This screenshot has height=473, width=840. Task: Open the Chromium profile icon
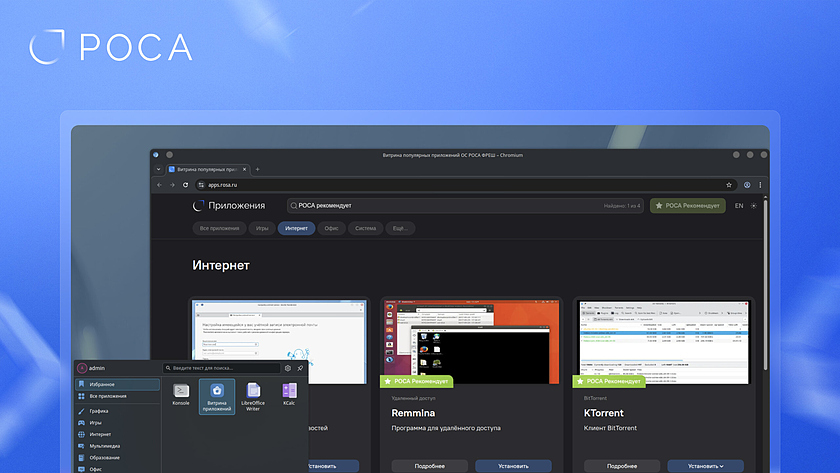tap(746, 185)
